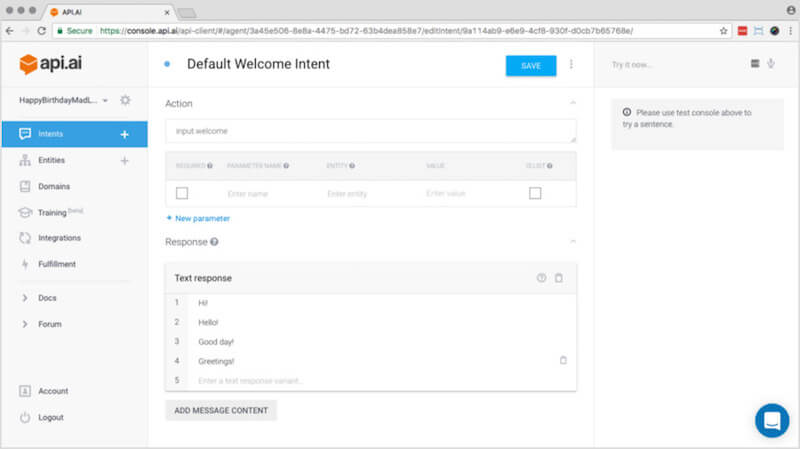Go back in the browser
The height and width of the screenshot is (449, 800).
coord(10,31)
